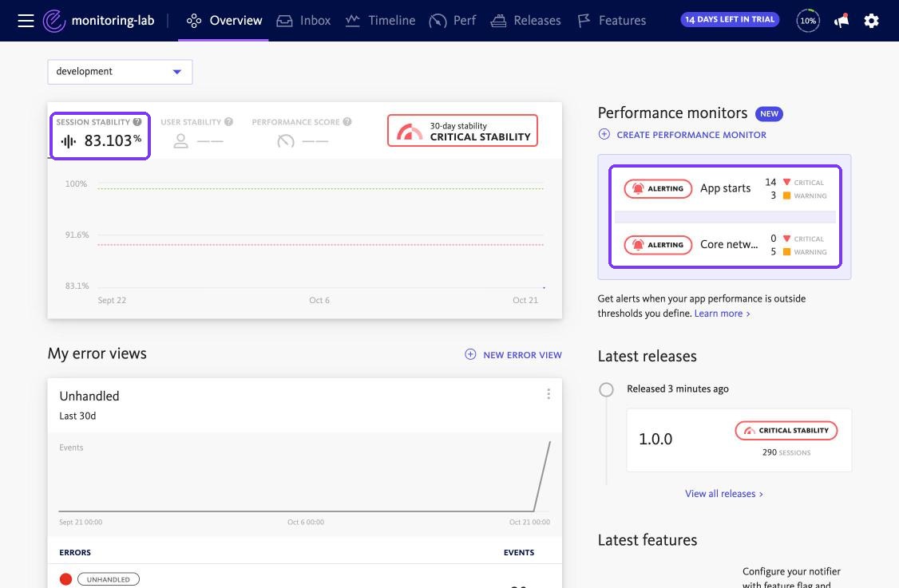
Task: Click the NEW badge by Performance monitors
Action: point(769,113)
